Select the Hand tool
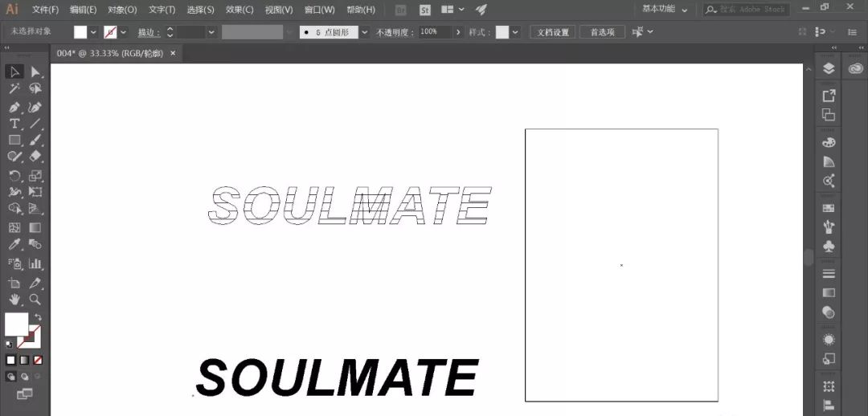This screenshot has width=868, height=416. (14, 300)
